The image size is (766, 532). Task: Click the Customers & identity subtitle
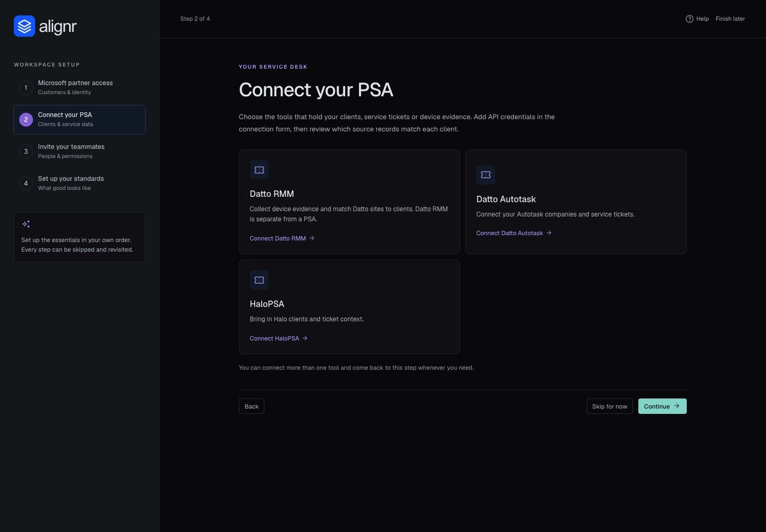pos(64,93)
